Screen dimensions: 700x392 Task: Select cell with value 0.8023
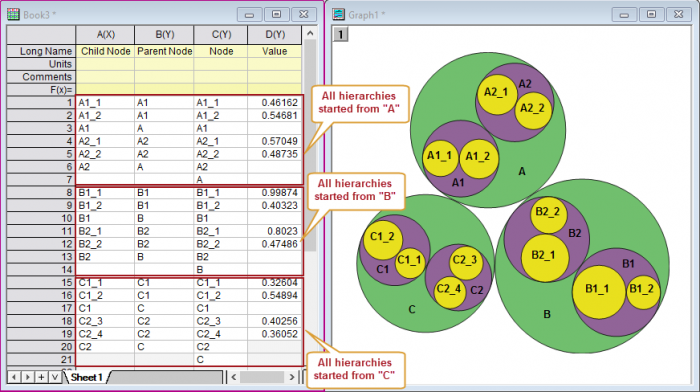[275, 231]
